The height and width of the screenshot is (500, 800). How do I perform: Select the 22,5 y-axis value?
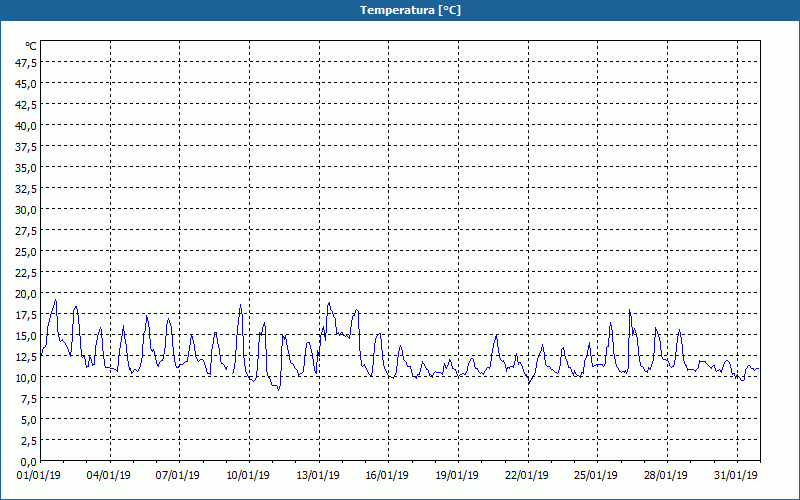(x=27, y=272)
